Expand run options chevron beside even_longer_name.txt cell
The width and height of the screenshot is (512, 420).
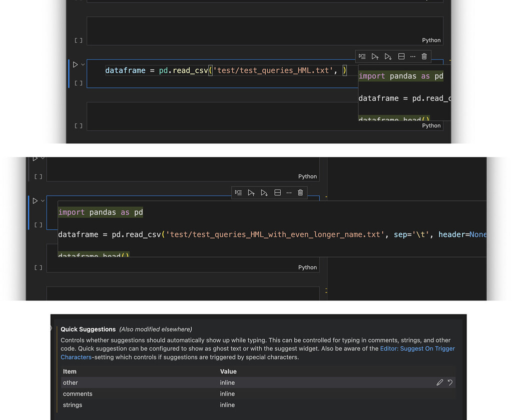(x=43, y=200)
